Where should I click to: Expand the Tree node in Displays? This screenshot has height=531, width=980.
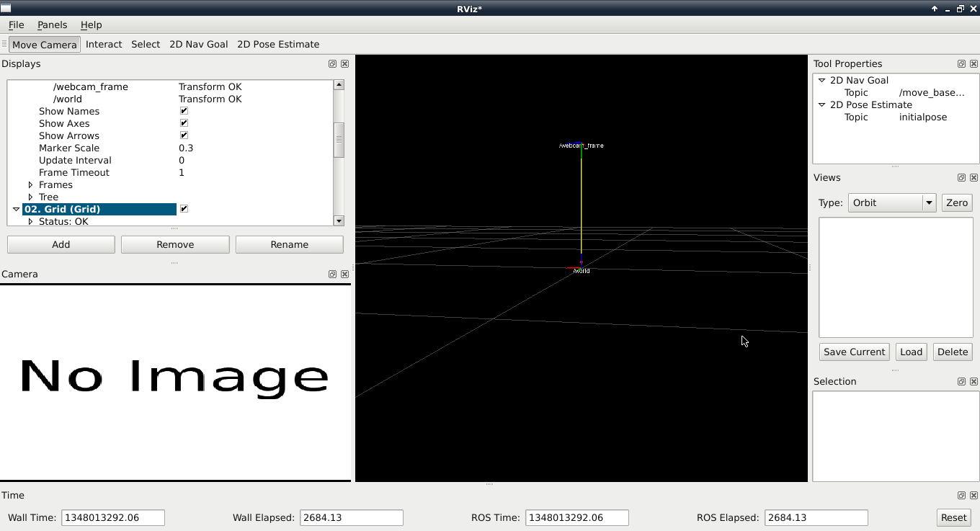pos(30,197)
